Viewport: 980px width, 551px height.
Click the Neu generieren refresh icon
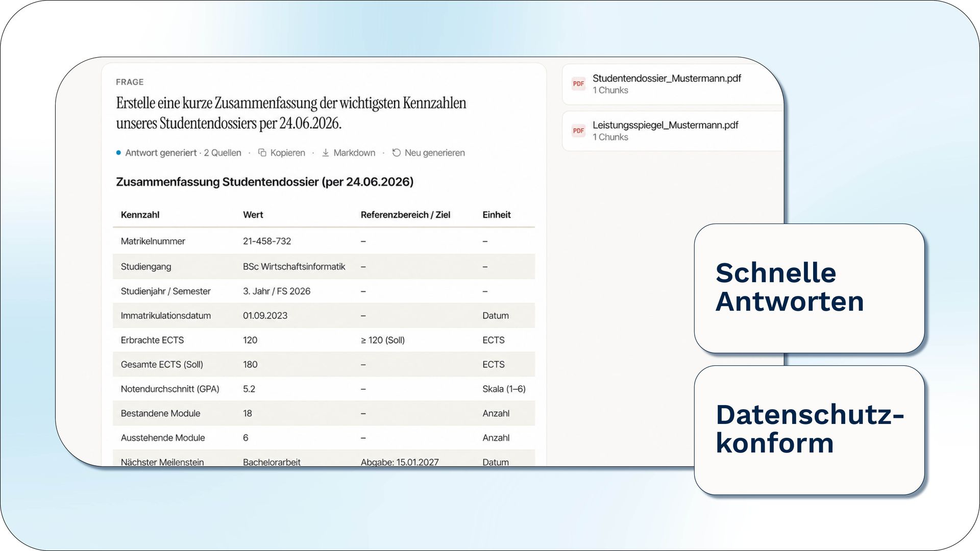tap(396, 153)
